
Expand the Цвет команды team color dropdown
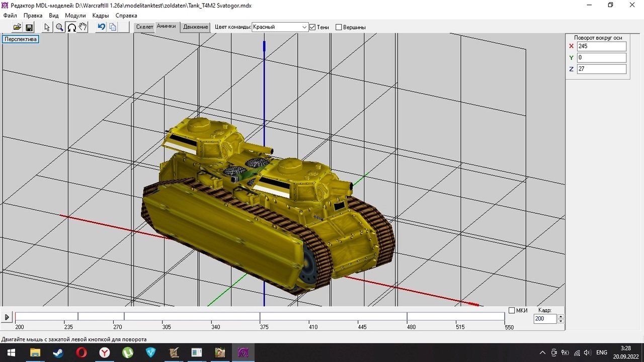(304, 27)
